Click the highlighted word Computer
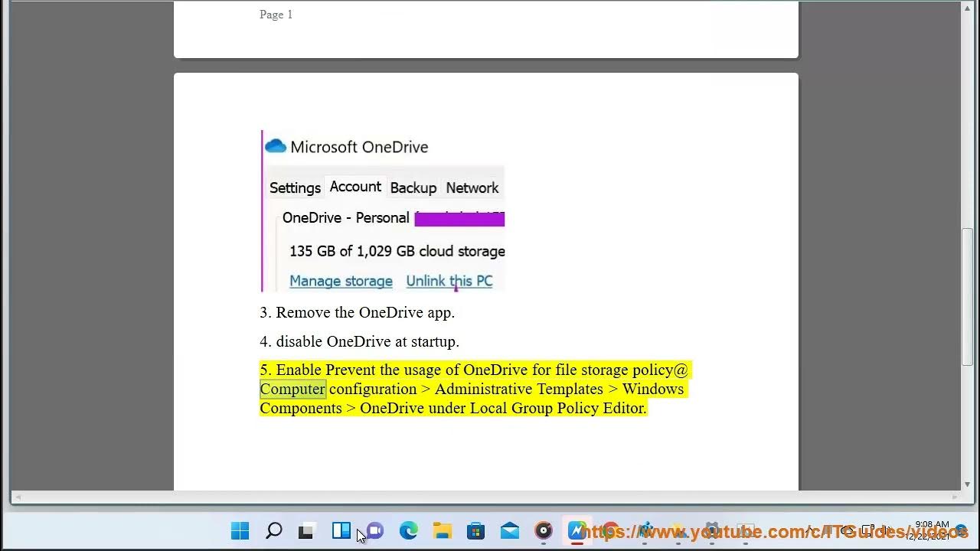 tap(292, 389)
